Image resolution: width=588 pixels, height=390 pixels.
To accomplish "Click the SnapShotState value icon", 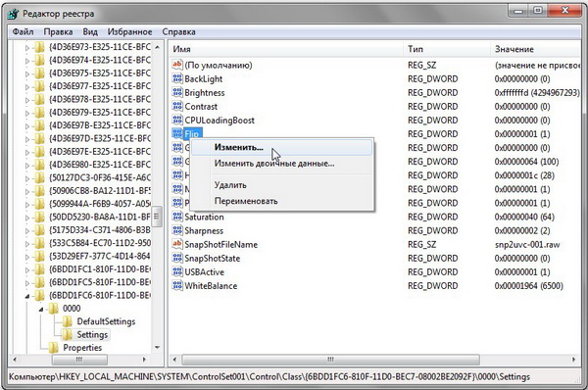I will click(177, 258).
